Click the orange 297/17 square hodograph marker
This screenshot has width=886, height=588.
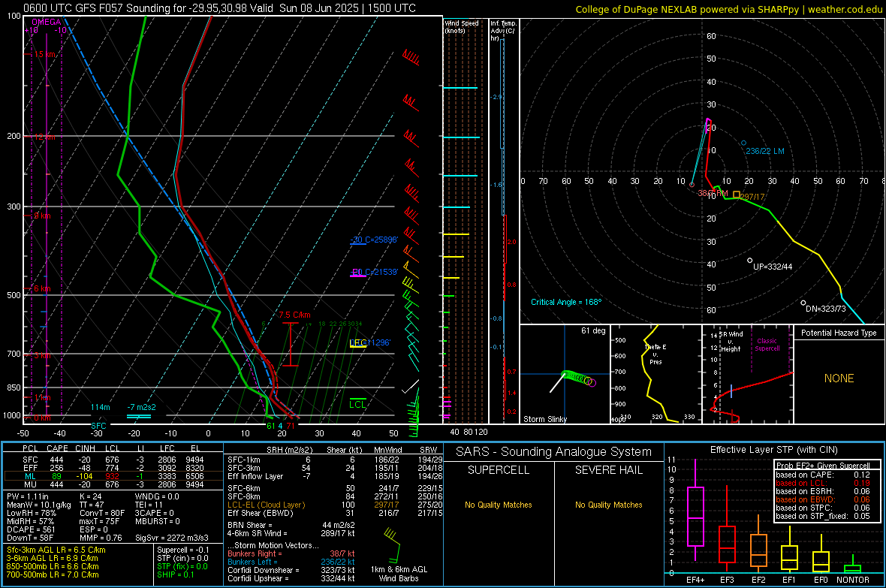(x=737, y=194)
